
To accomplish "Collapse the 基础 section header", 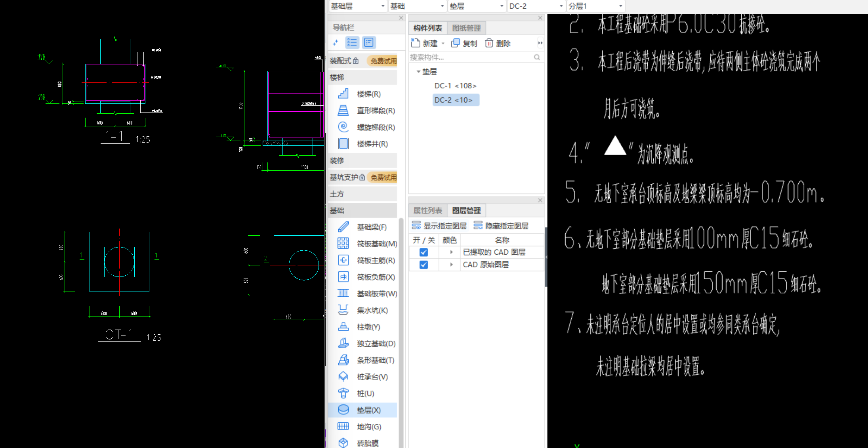I will (x=362, y=211).
